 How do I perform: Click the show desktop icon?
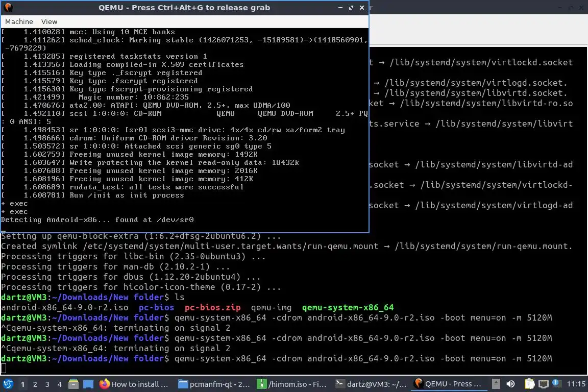click(88, 384)
